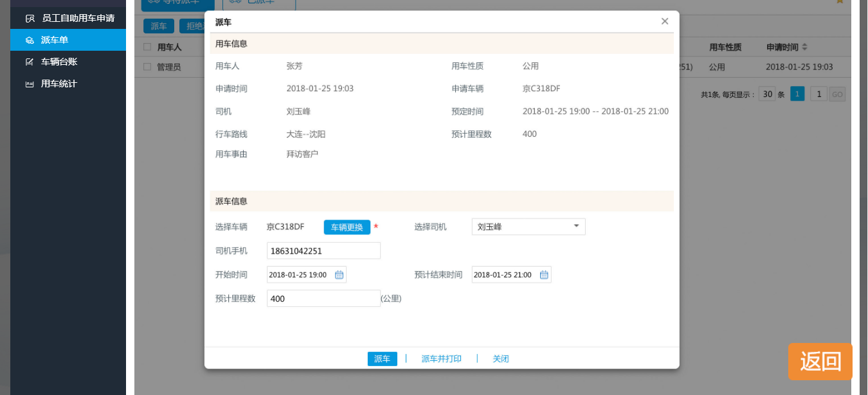This screenshot has height=395, width=868.
Task: Click the 员工自助用车申请 sidebar icon
Action: (31, 17)
